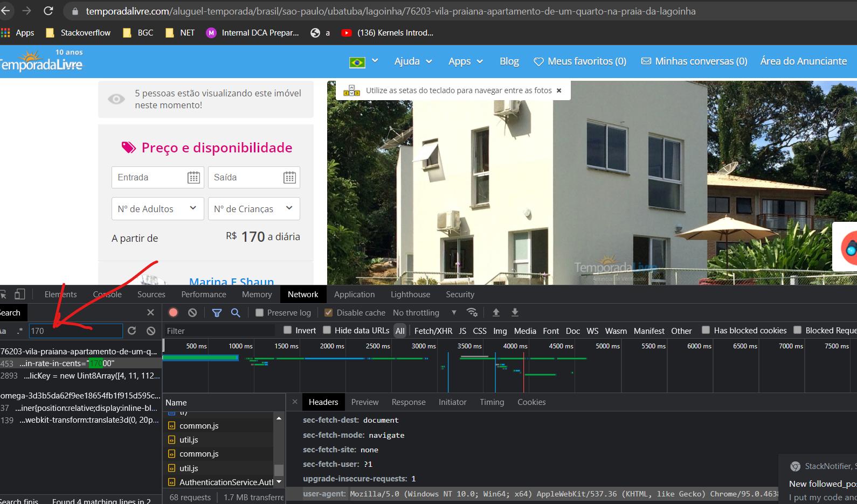Check the Invert filter checkbox

click(287, 330)
